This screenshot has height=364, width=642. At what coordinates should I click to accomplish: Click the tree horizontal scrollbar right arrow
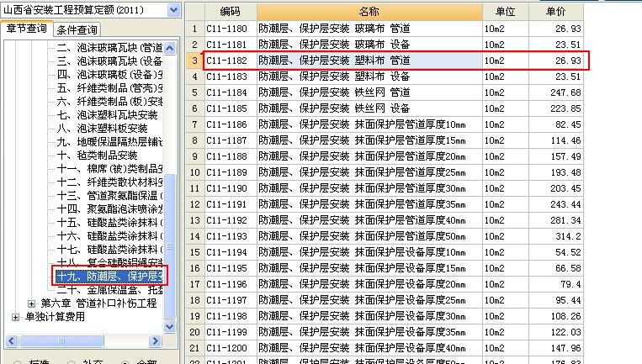(x=155, y=340)
